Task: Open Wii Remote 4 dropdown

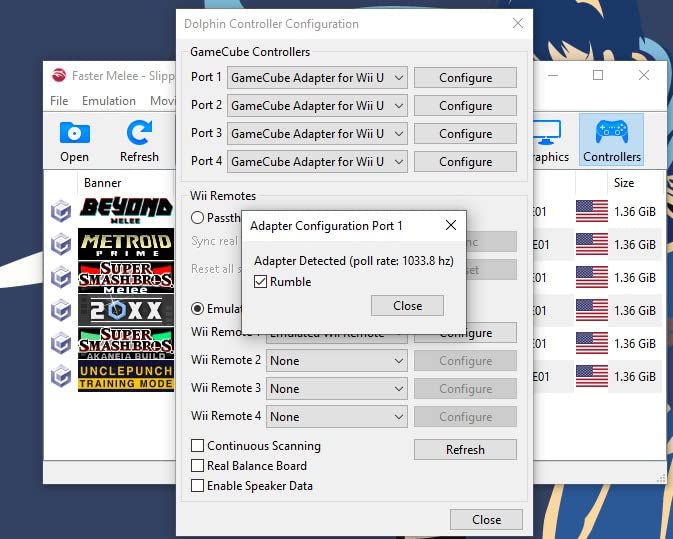Action: point(336,417)
